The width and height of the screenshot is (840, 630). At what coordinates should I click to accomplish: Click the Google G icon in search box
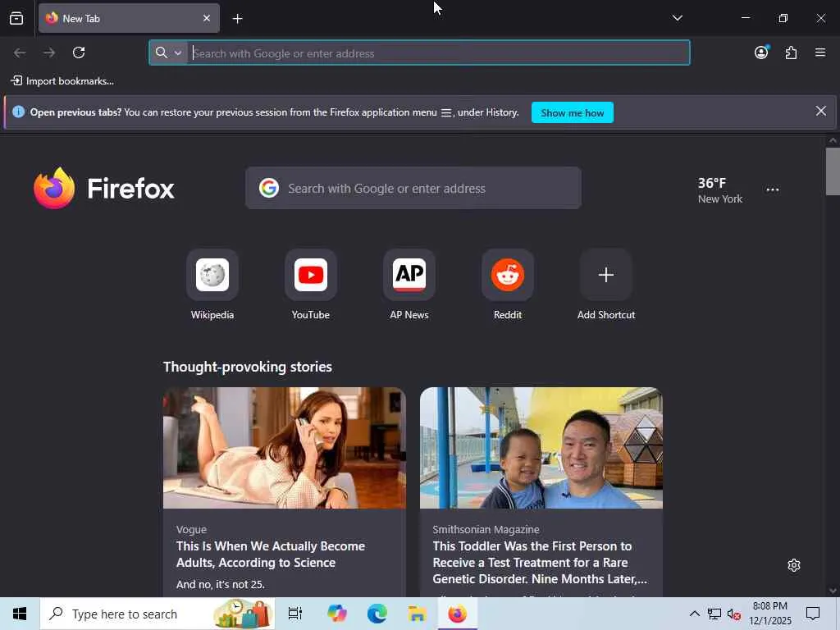tap(269, 188)
